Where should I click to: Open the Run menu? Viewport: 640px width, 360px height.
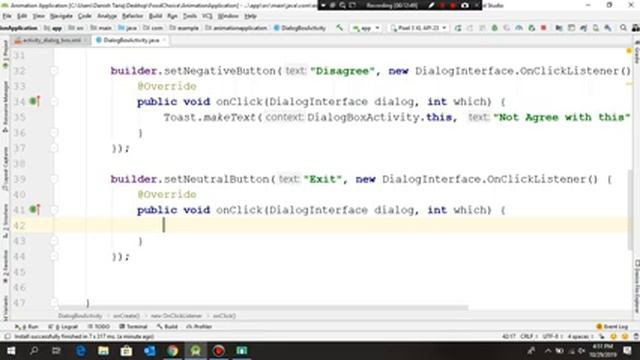coord(172,16)
